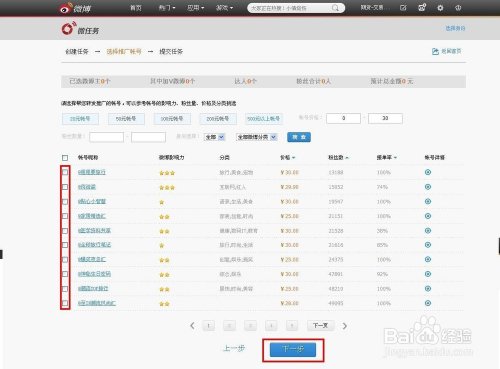This screenshot has width=500, height=369.
Task: Click the 选择身份 link
Action: coord(455,28)
